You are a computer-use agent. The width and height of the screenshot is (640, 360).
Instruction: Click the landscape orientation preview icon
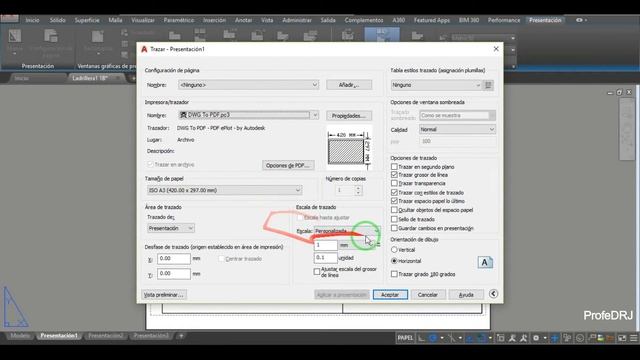[x=485, y=262]
